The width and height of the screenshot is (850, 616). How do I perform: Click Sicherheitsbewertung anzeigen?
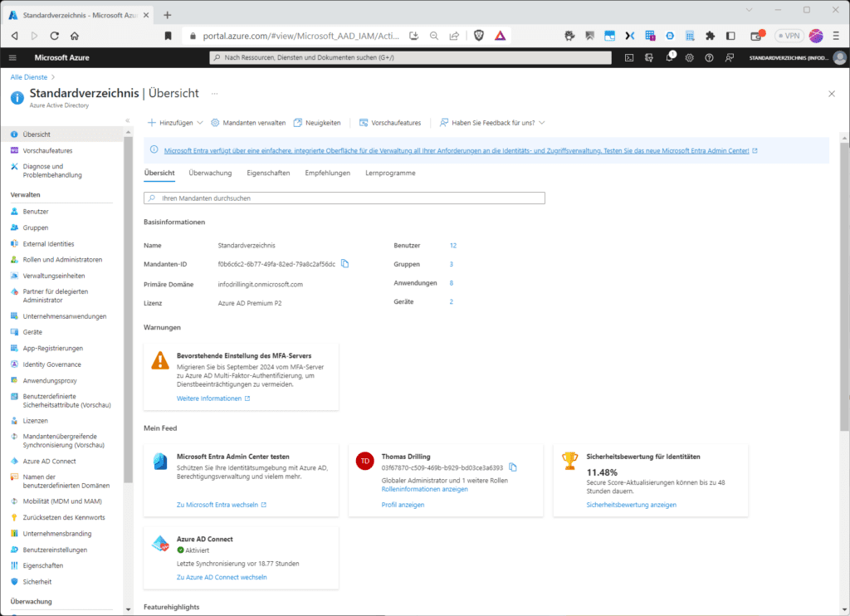coord(631,505)
